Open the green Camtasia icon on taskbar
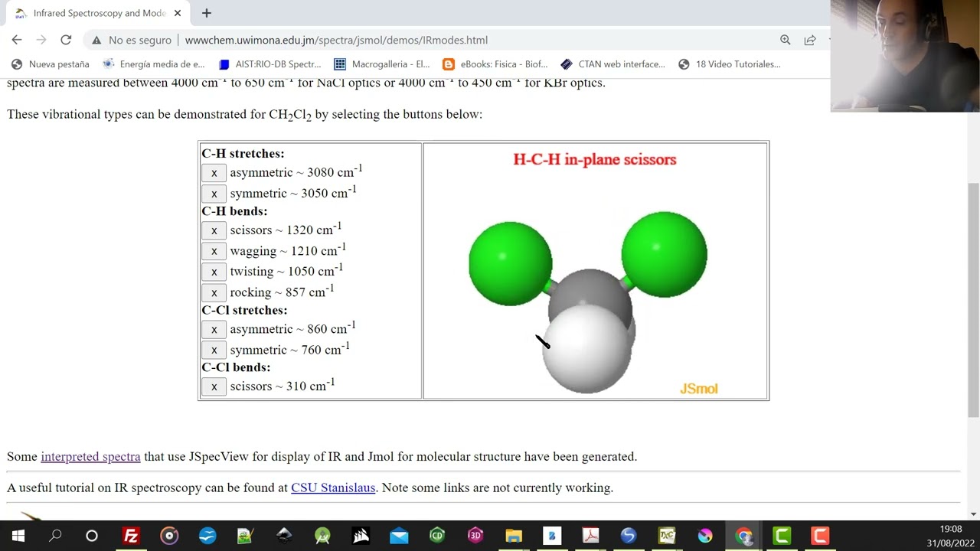The height and width of the screenshot is (551, 980). 782,536
